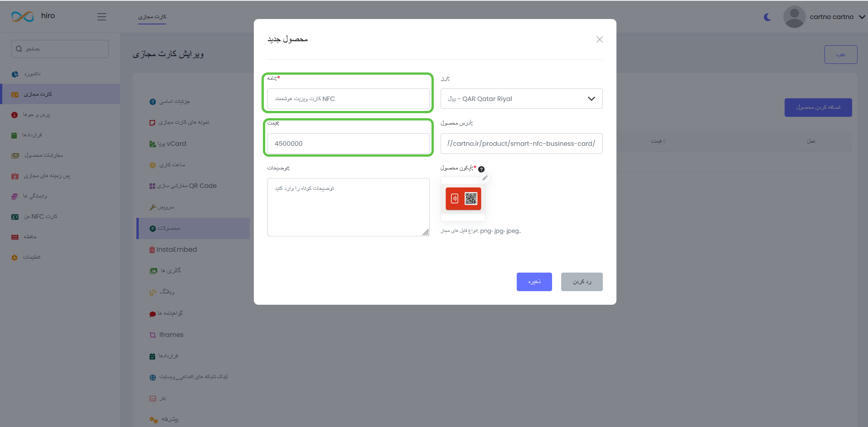Click the dynamic vCard icon
This screenshot has width=868, height=427.
[x=152, y=144]
